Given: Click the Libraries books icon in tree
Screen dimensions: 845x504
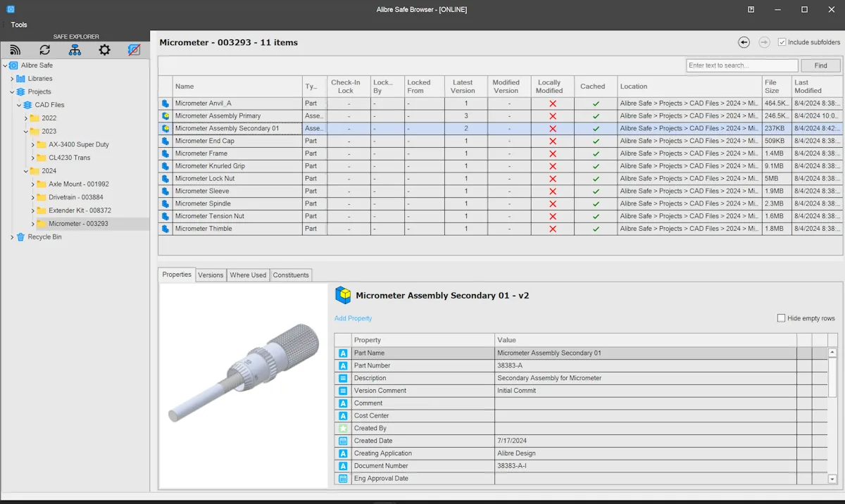Looking at the screenshot, I should [x=20, y=79].
